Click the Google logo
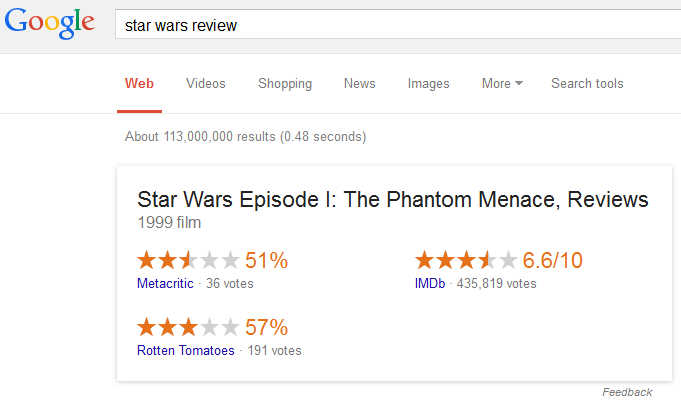This screenshot has height=400, width=681. 48,23
